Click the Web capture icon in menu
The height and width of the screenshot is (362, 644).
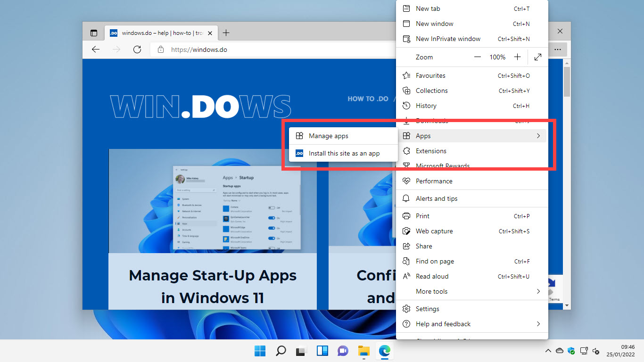pos(406,231)
